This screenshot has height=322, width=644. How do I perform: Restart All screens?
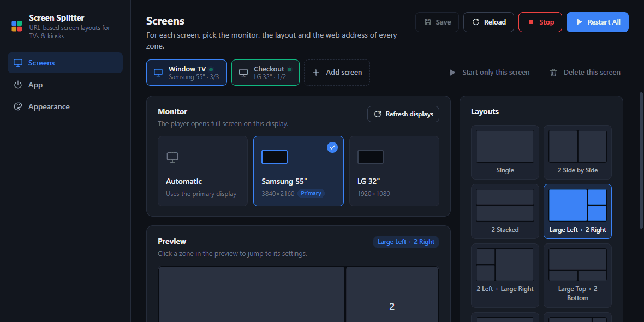[598, 22]
